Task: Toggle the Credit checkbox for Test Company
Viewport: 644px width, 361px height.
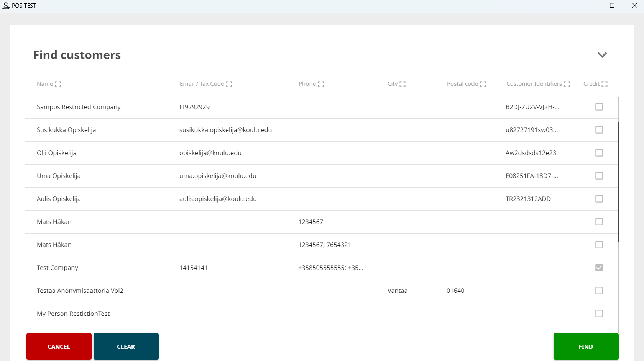Action: pos(599,268)
